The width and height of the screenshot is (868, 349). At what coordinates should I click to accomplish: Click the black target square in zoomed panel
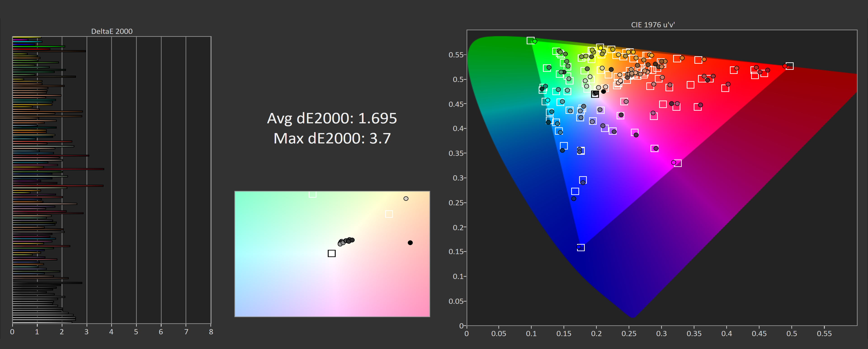pyautogui.click(x=332, y=253)
